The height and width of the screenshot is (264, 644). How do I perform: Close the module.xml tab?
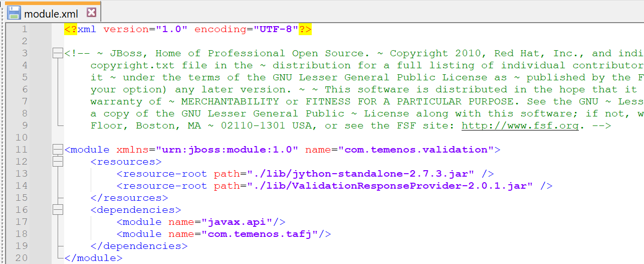[91, 13]
